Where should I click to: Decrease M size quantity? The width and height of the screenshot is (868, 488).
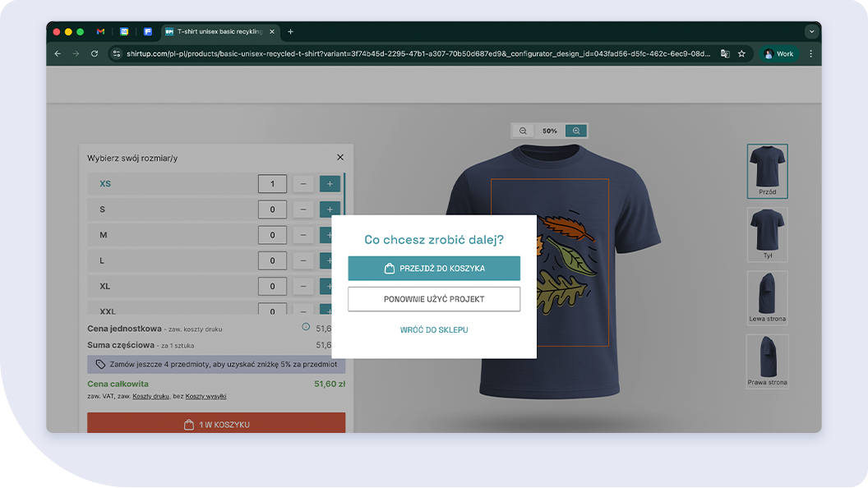tap(303, 235)
